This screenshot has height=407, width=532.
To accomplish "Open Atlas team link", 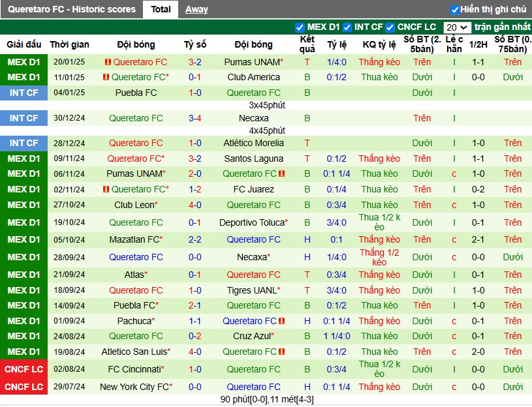I will [x=136, y=275].
